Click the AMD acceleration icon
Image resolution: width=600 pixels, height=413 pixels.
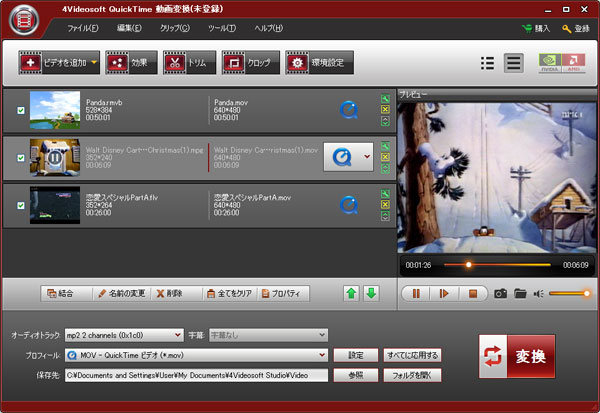(x=573, y=63)
